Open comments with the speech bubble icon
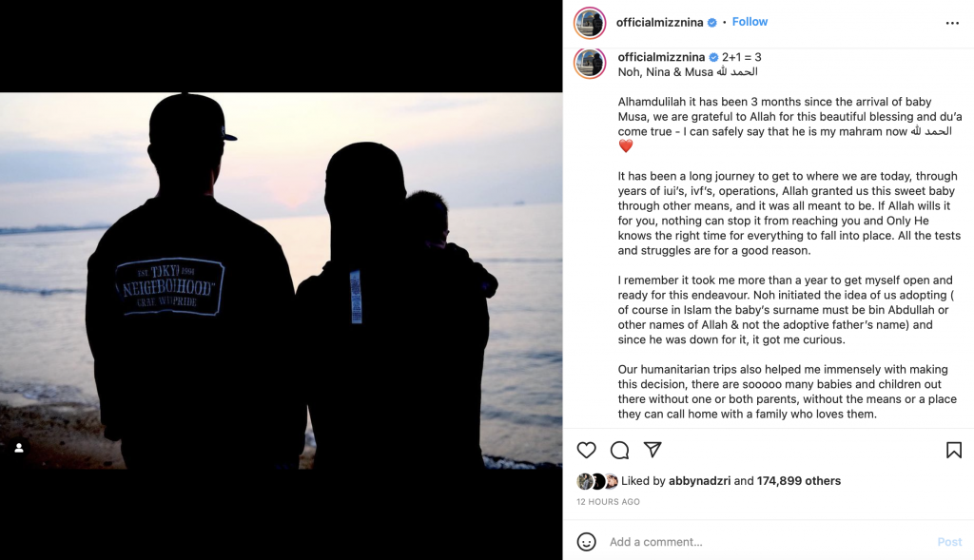 (x=619, y=450)
